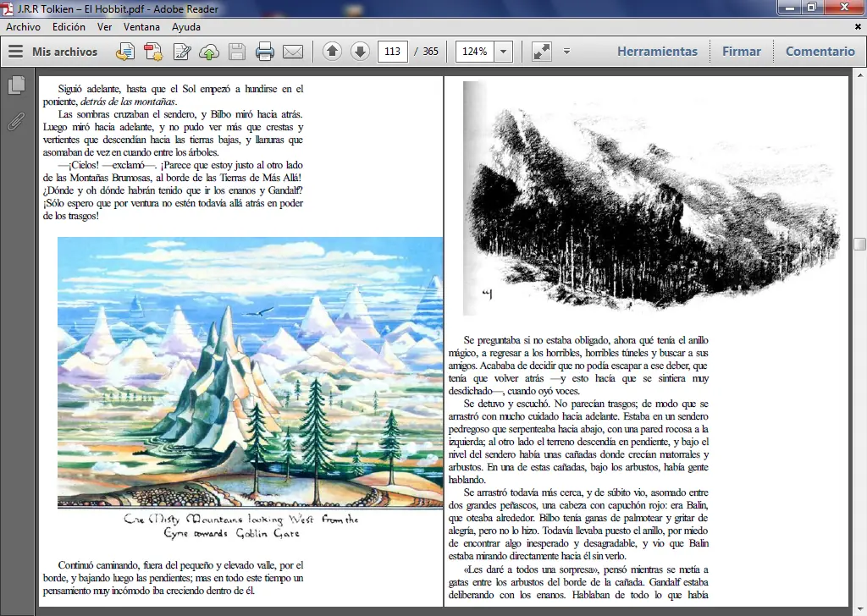Send document by email envelope icon
Image resolution: width=867 pixels, height=616 pixels.
(293, 52)
